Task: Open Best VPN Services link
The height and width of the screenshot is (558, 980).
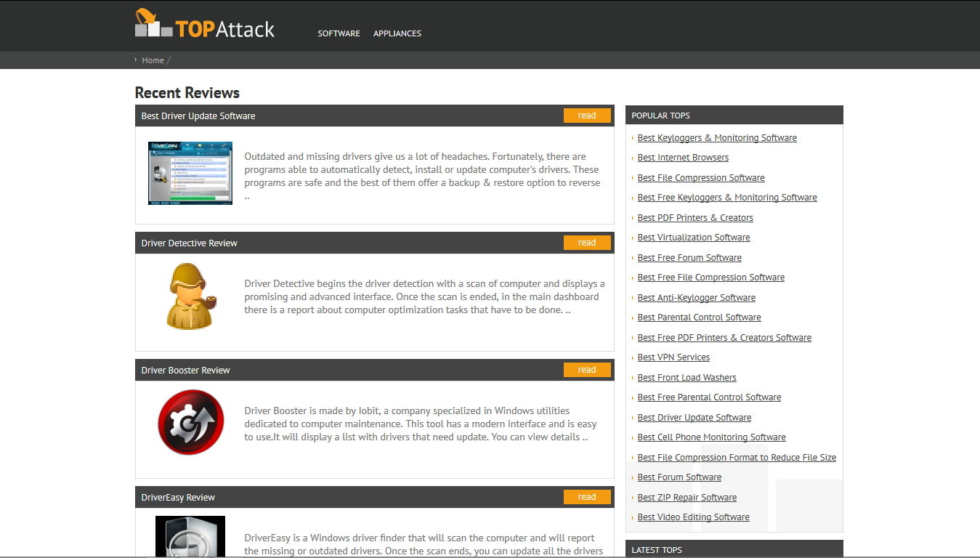Action: pos(673,357)
